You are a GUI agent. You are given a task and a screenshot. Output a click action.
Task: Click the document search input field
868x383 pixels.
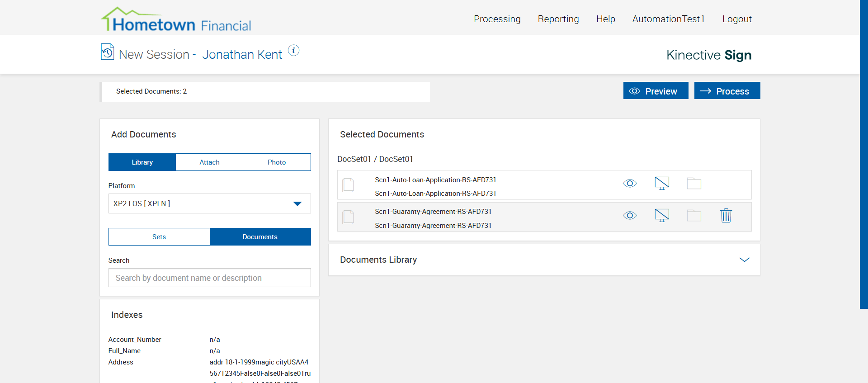pyautogui.click(x=209, y=278)
